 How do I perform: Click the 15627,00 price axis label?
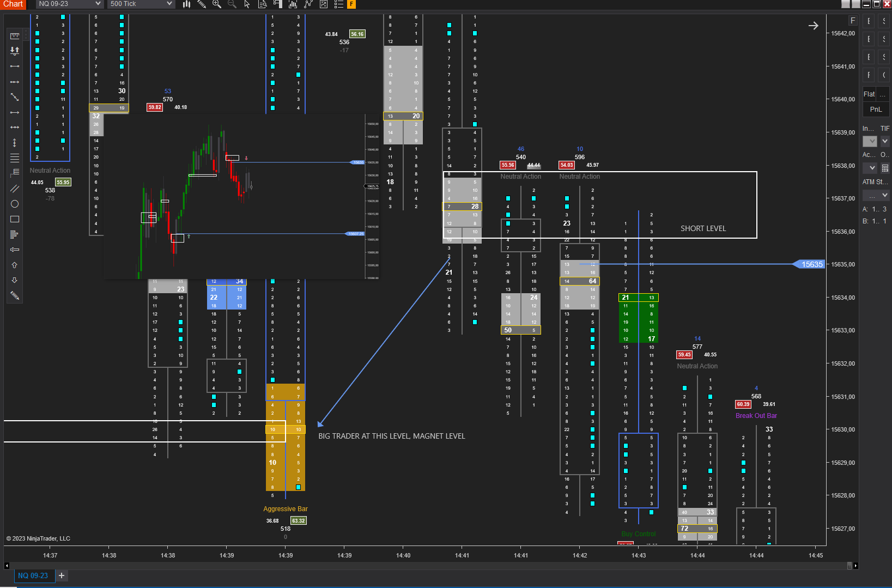[843, 529]
